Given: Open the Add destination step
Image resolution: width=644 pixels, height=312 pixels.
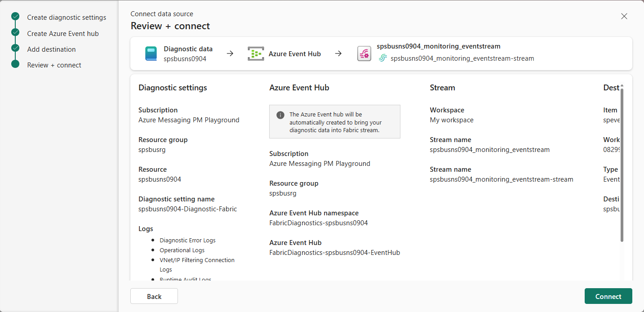Looking at the screenshot, I should pyautogui.click(x=51, y=49).
